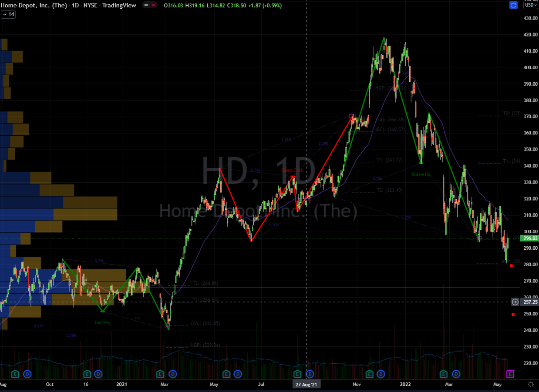Open dividend marker after the 2021 'Mar' label

pos(173,374)
